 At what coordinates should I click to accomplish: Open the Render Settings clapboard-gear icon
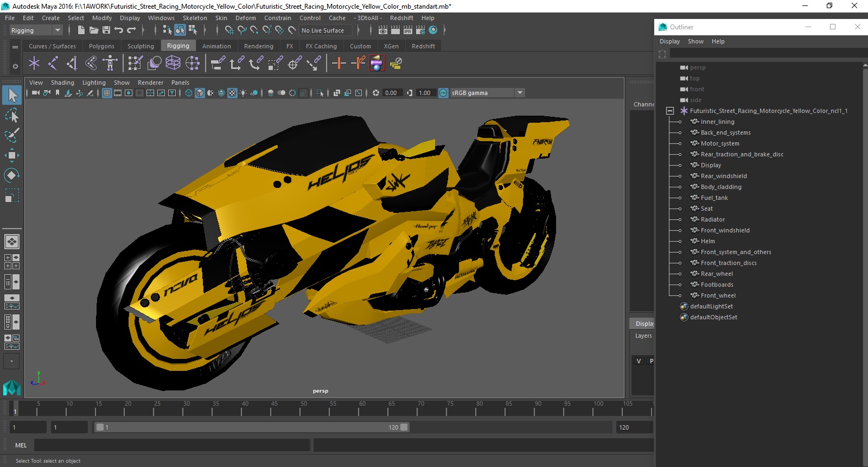pos(420,30)
